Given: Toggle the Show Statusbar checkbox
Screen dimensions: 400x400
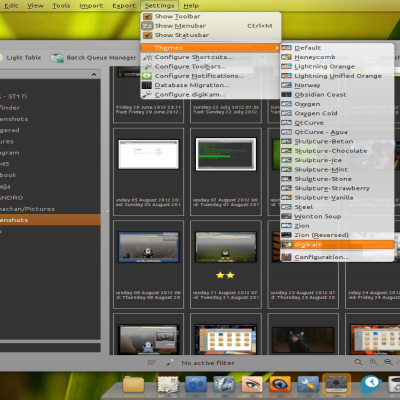Looking at the screenshot, I should click(147, 35).
